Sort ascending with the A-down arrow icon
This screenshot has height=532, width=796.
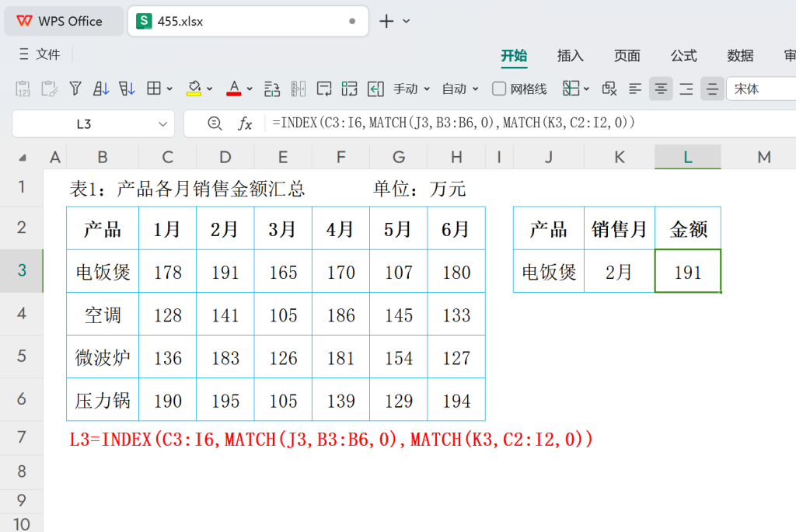click(101, 89)
